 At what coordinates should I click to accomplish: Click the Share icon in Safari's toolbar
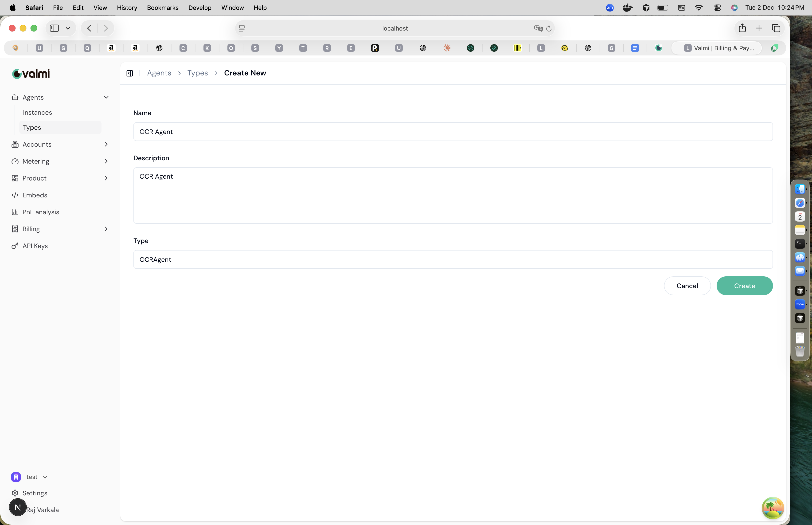click(742, 28)
